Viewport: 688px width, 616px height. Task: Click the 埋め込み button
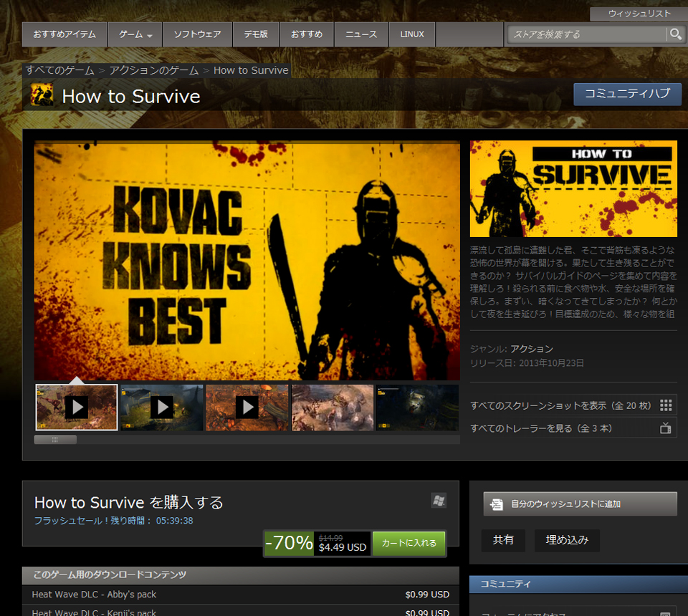567,539
